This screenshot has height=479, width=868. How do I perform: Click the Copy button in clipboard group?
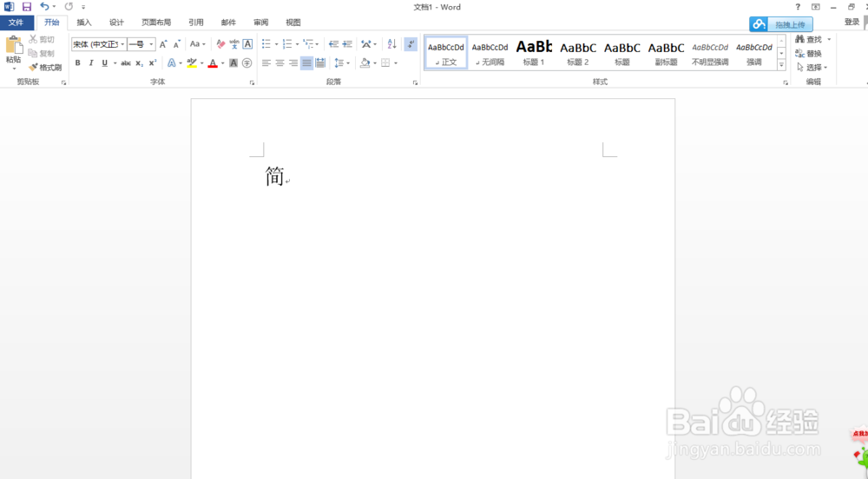(42, 53)
